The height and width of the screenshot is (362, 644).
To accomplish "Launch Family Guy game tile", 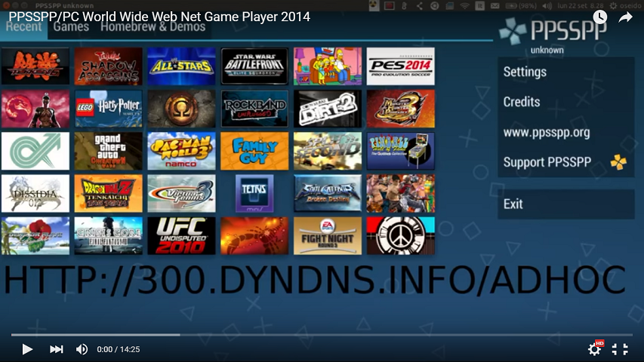I will pos(254,151).
